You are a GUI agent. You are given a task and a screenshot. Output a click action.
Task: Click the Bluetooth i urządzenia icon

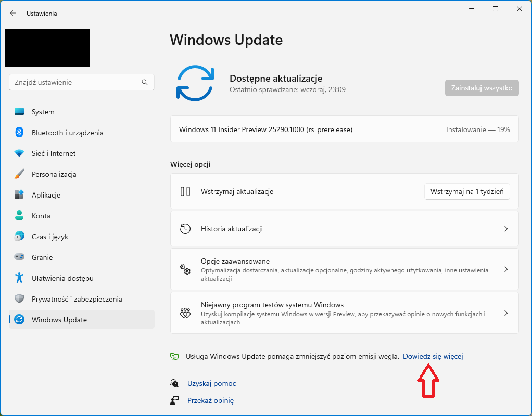point(19,133)
